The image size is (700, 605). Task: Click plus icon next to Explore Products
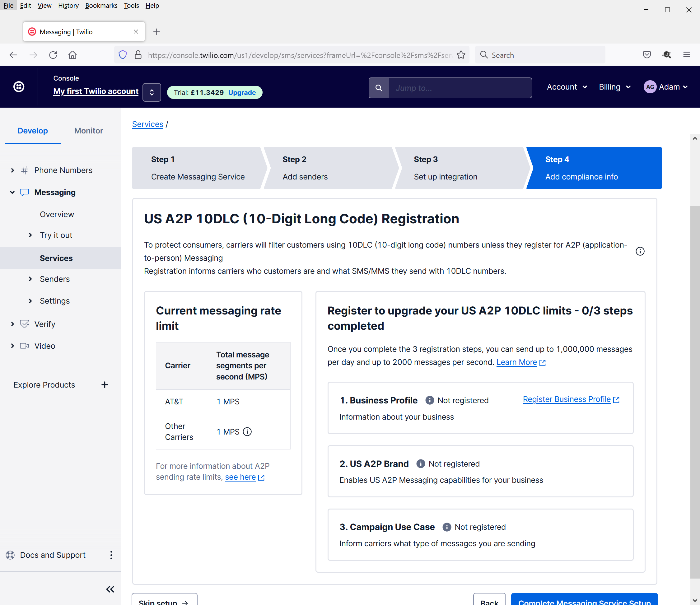pyautogui.click(x=105, y=385)
